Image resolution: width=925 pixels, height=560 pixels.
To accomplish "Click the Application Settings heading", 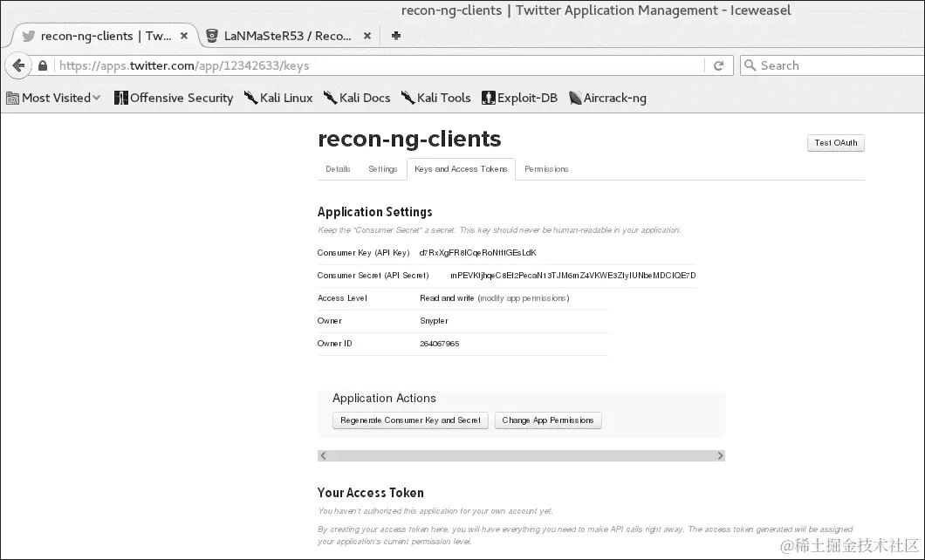I will (x=374, y=212).
